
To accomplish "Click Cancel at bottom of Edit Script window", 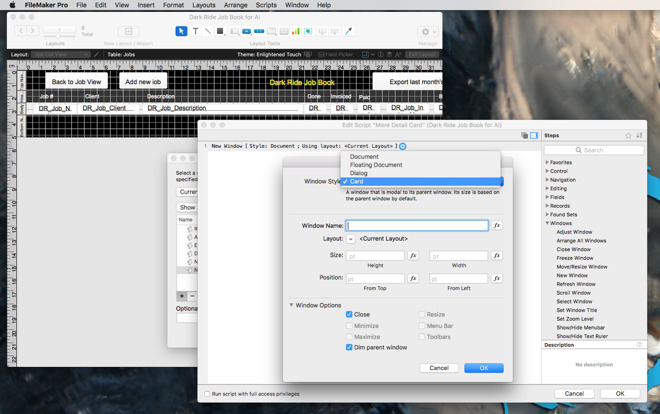I will click(x=574, y=394).
